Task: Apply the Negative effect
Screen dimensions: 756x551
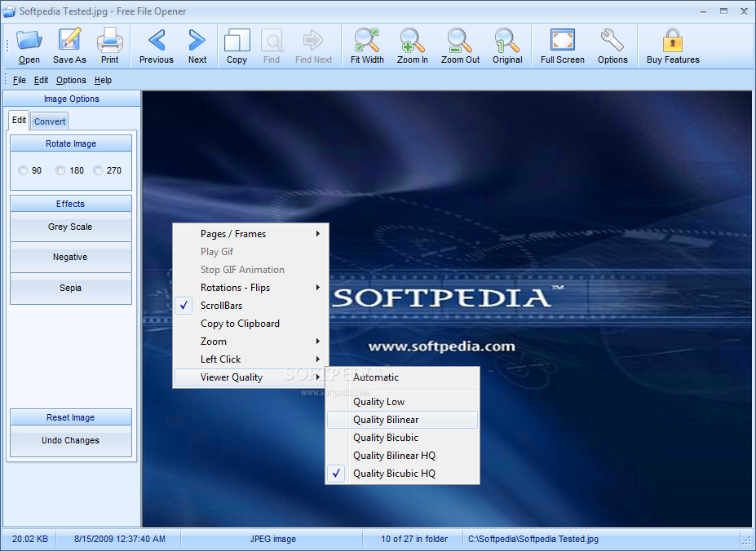Action: [70, 257]
